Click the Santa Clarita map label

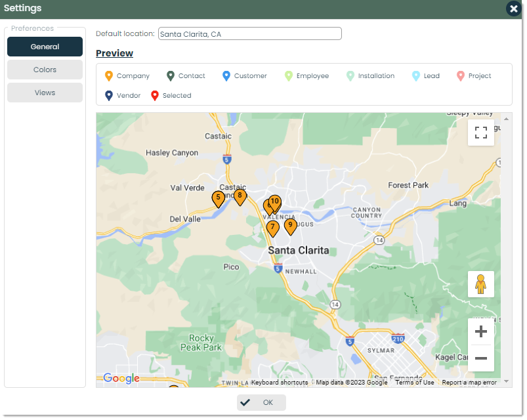point(299,250)
